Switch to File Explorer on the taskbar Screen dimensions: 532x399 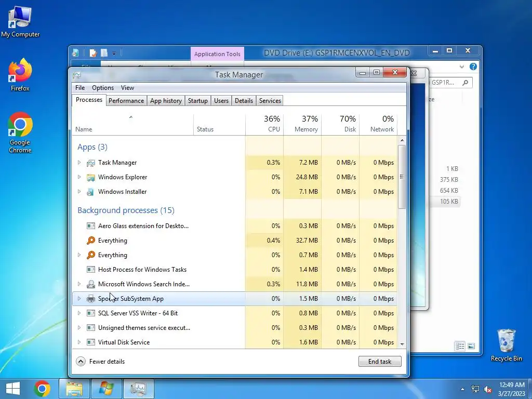74,389
